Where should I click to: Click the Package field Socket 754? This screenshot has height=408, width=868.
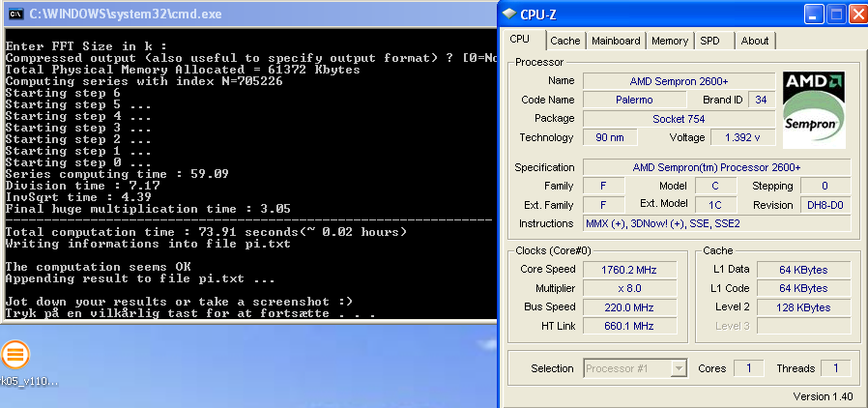(x=679, y=119)
